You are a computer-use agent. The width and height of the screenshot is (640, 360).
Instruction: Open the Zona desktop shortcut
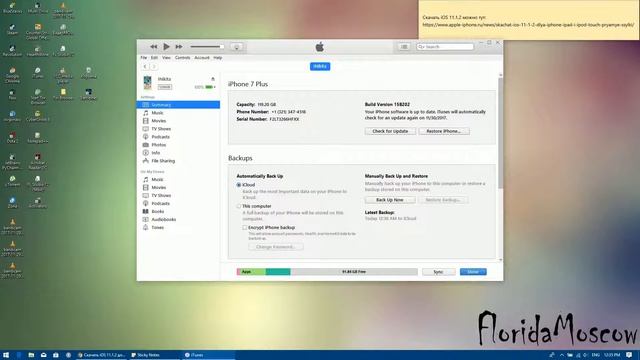pos(12,203)
